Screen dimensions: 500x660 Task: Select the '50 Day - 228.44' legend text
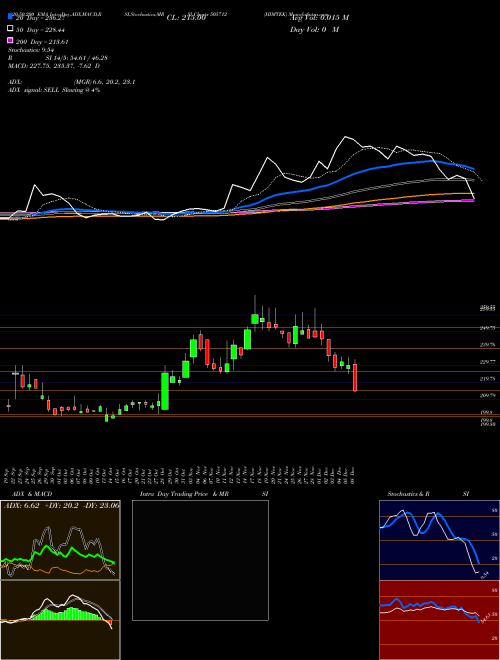coord(40,30)
